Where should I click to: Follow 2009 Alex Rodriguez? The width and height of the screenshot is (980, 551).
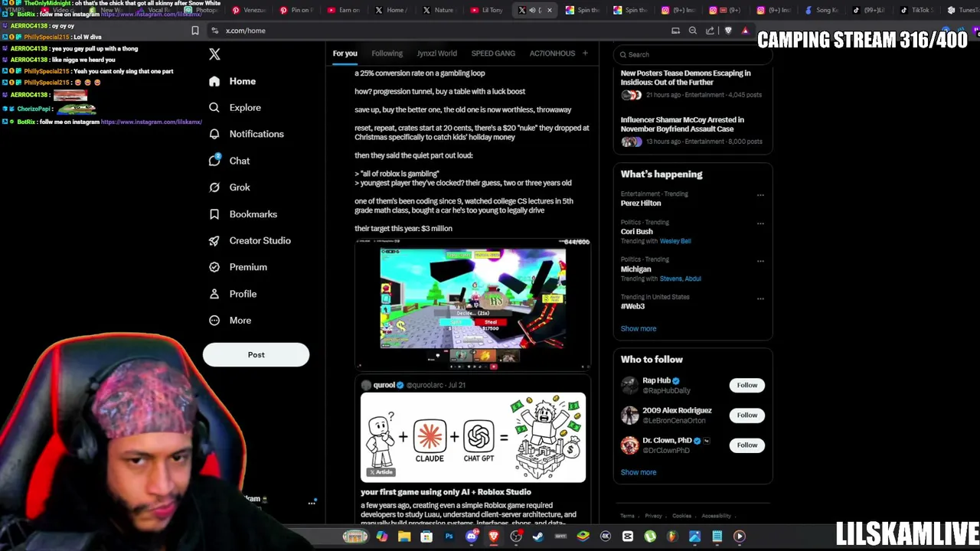746,415
